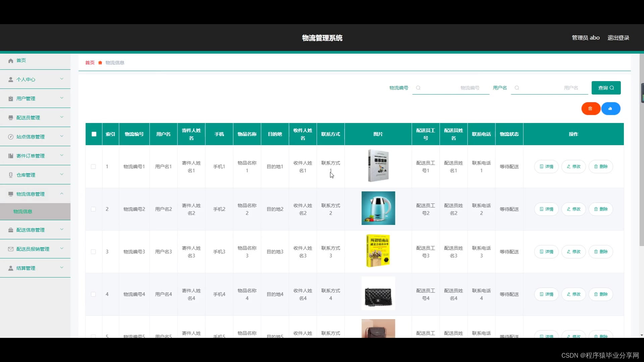Check the checkbox for row 3
This screenshot has width=644, height=362.
point(93,252)
